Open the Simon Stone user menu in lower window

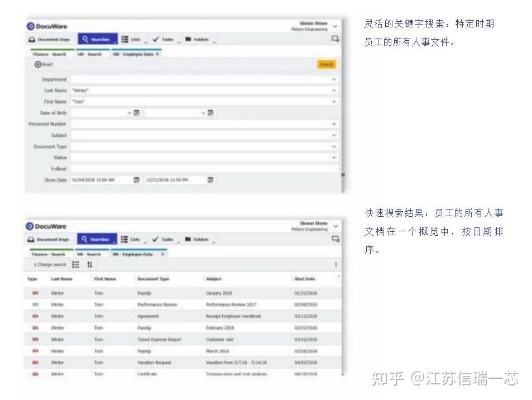[336, 226]
